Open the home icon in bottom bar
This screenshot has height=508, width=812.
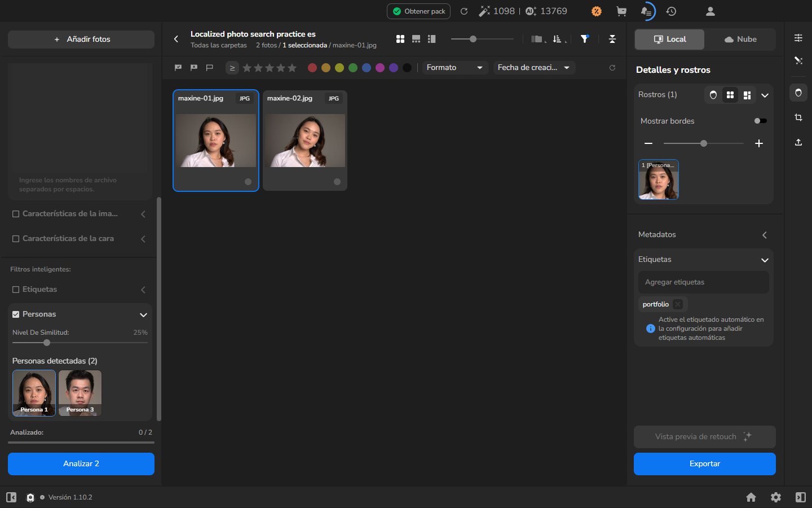coord(751,497)
